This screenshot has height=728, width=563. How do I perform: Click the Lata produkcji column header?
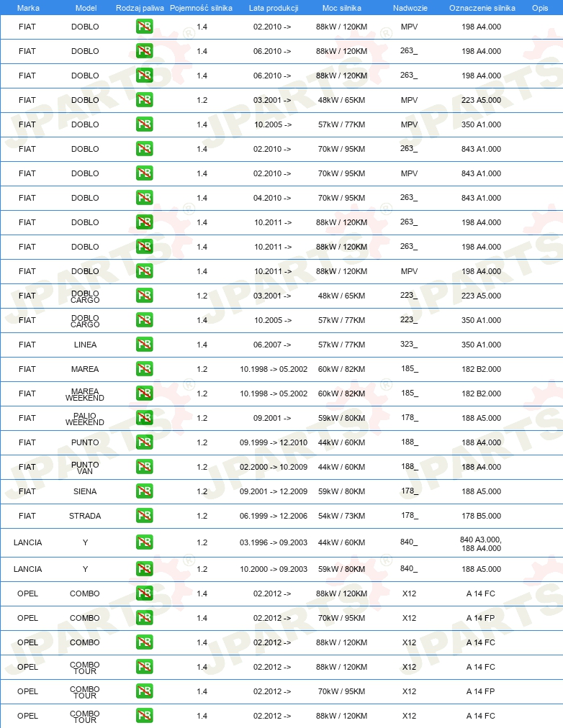click(274, 8)
